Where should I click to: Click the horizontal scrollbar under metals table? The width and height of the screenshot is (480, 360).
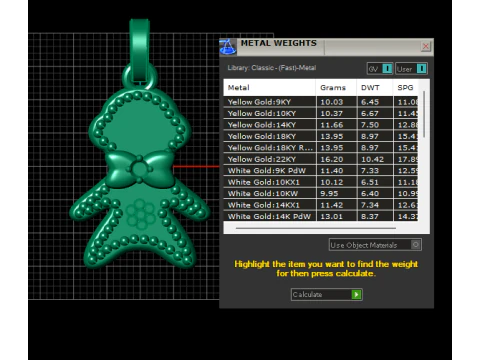coord(316,228)
